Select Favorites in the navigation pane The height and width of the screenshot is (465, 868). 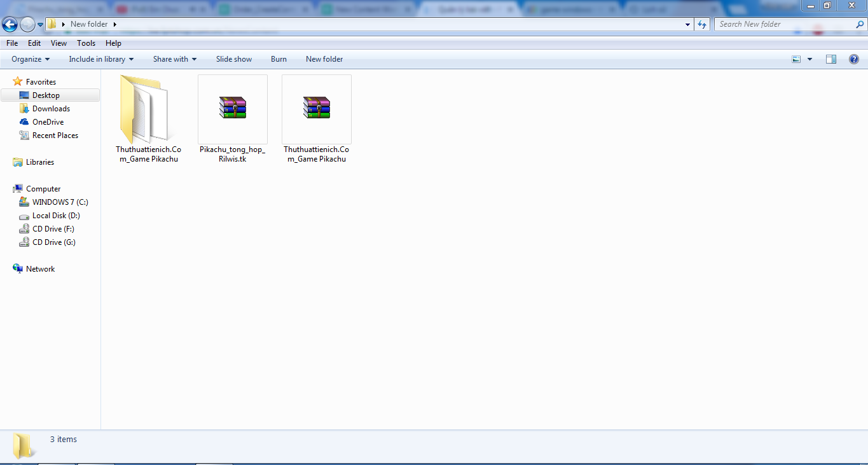(41, 82)
